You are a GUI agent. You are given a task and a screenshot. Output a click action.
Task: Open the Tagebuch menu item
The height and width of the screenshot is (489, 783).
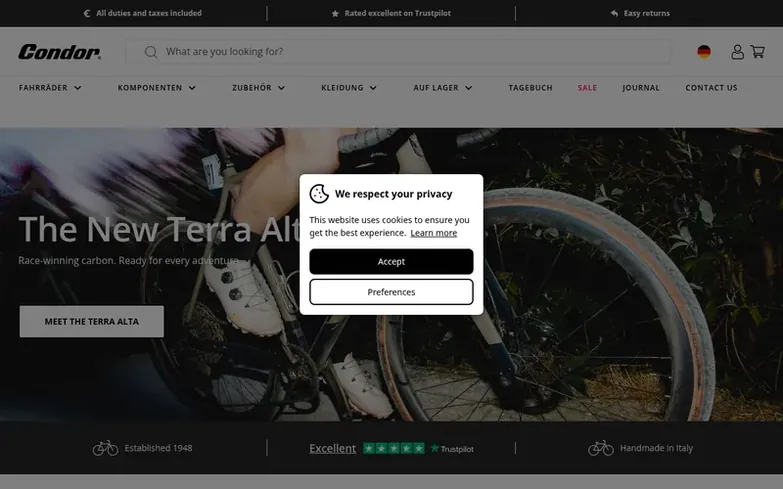530,88
